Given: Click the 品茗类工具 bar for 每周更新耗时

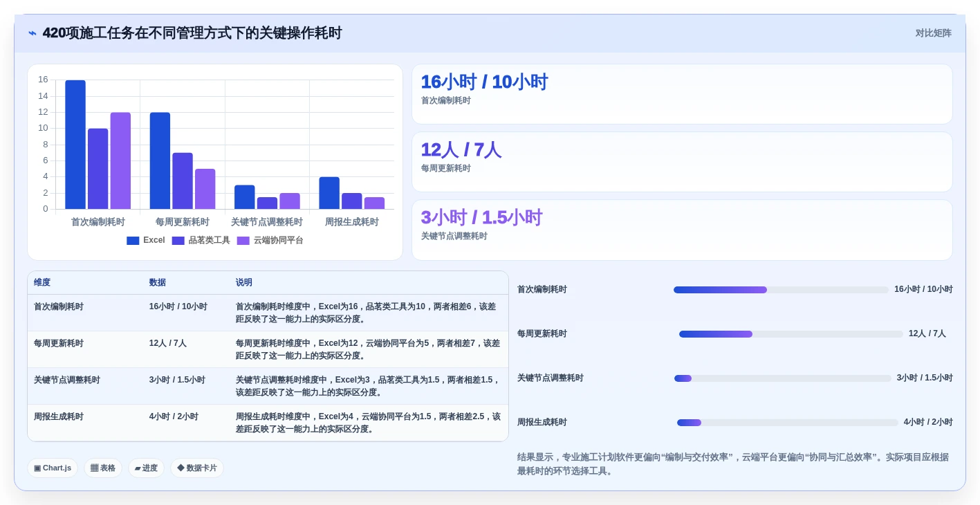Looking at the screenshot, I should (183, 181).
